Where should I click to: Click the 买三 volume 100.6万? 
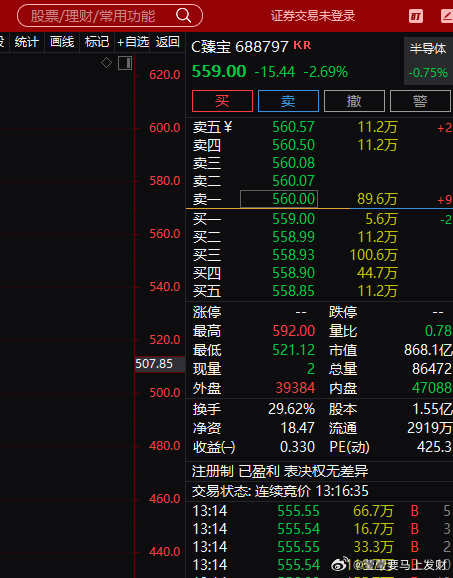click(x=373, y=255)
